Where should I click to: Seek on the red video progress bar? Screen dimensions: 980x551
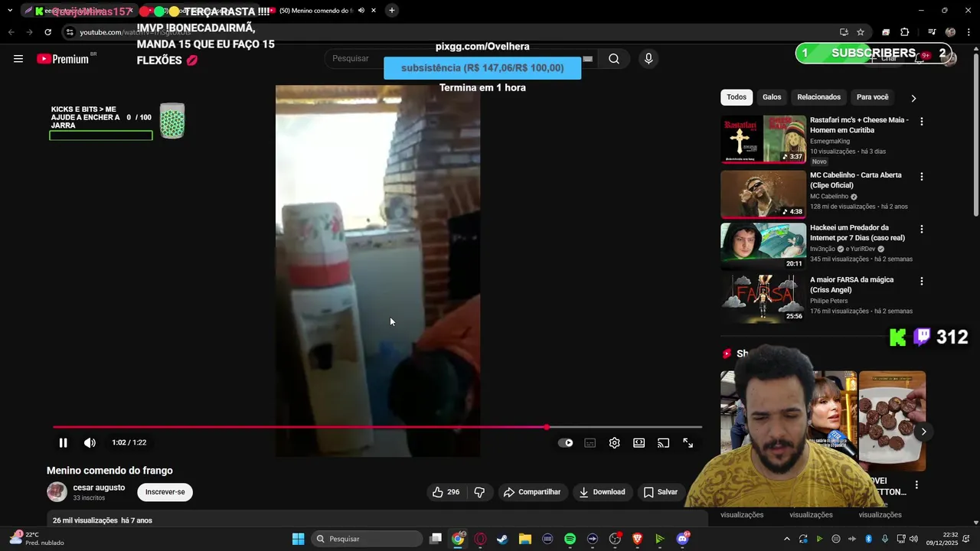click(x=377, y=427)
